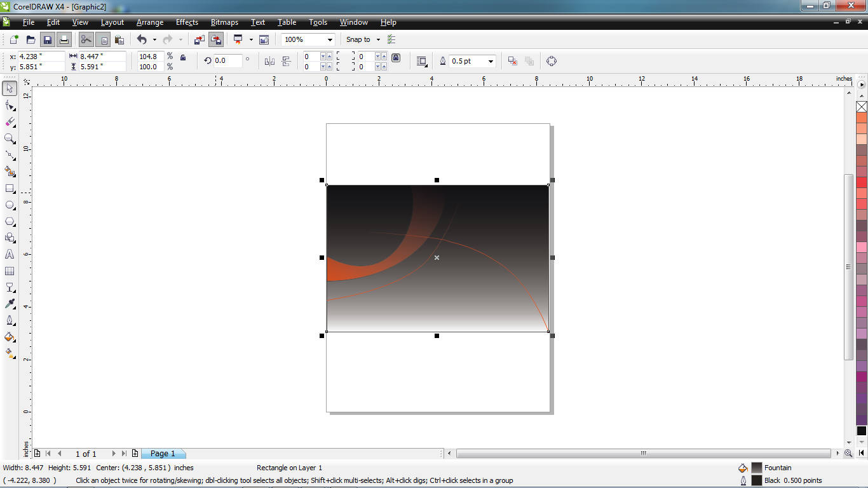The image size is (868, 488).
Task: Click the x position field 4.238
Action: (41, 57)
